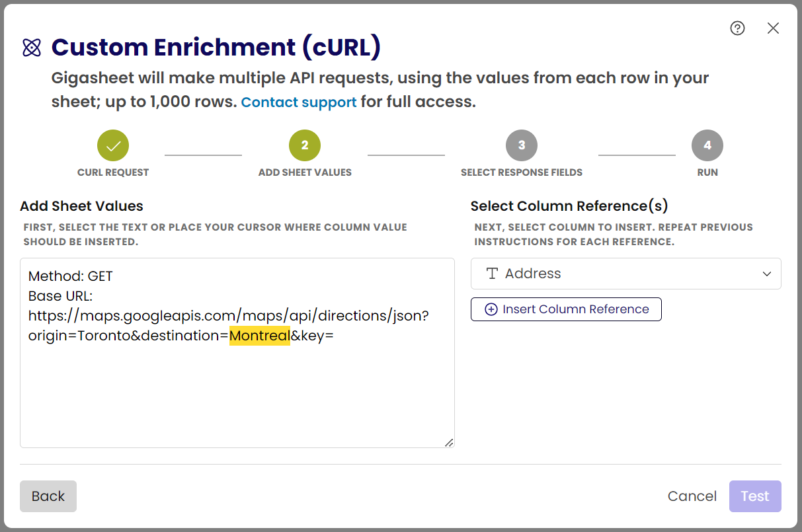
Task: Grab the text area resize handle
Action: point(449,443)
